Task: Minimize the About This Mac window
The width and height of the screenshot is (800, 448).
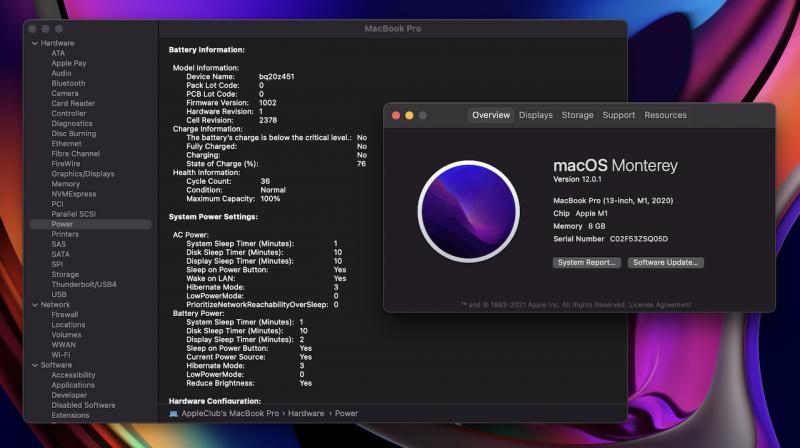Action: coord(409,115)
